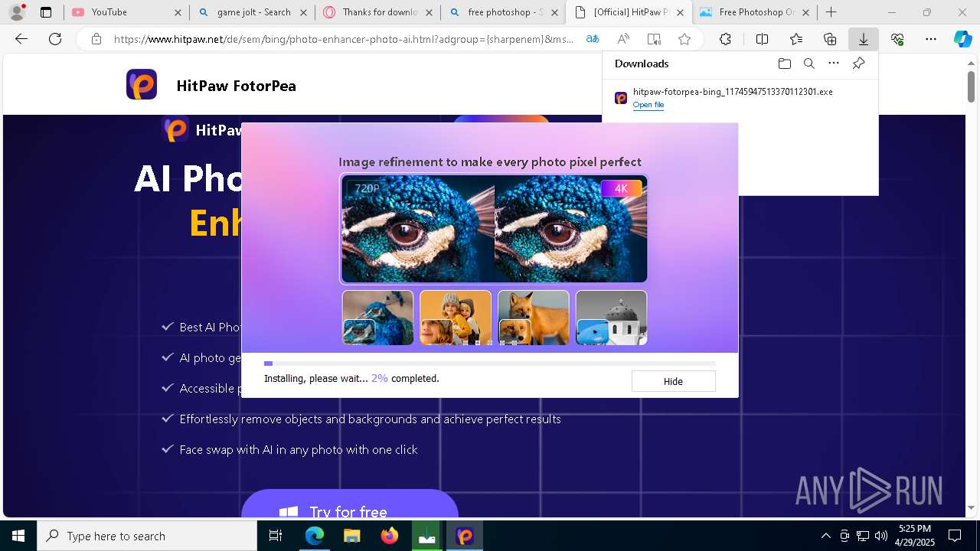This screenshot has width=980, height=551.
Task: Select the fox thumbnail in installer
Action: (x=534, y=318)
